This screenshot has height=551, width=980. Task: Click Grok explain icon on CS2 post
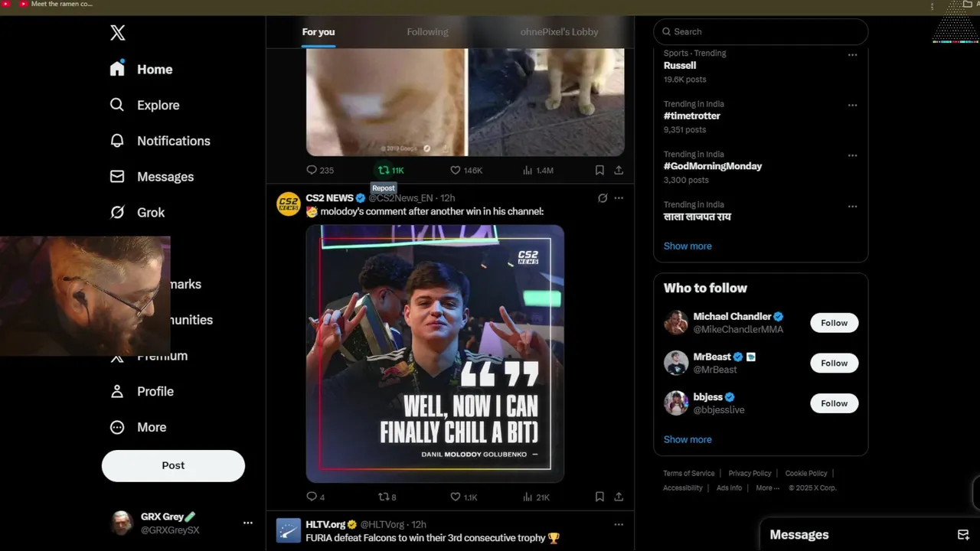pos(603,198)
